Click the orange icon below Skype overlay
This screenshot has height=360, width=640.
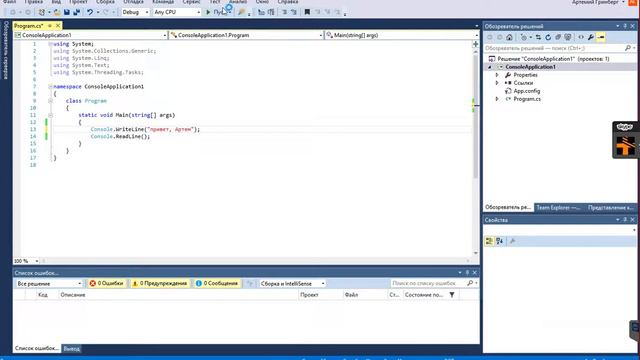pos(625,146)
